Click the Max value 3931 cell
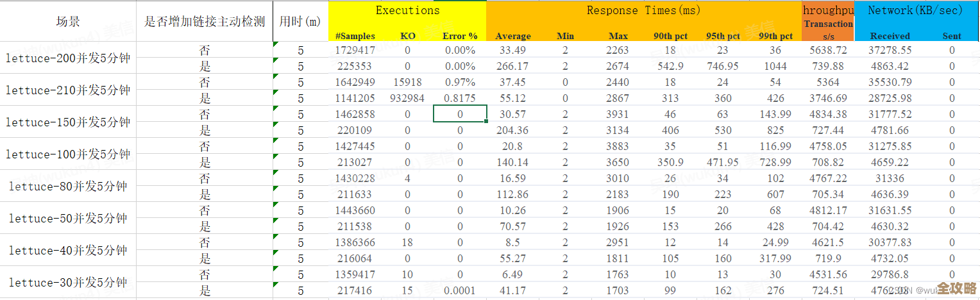This screenshot has height=300, width=980. point(618,114)
